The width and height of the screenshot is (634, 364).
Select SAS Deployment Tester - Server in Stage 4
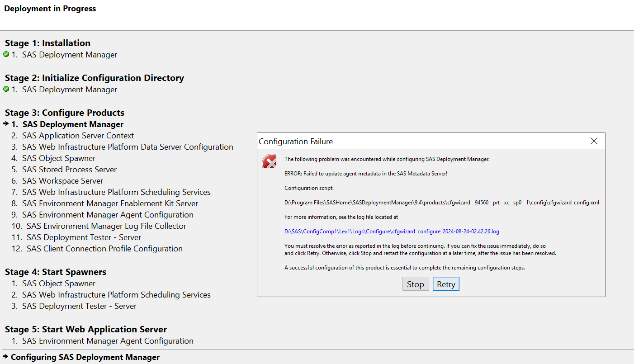point(79,306)
